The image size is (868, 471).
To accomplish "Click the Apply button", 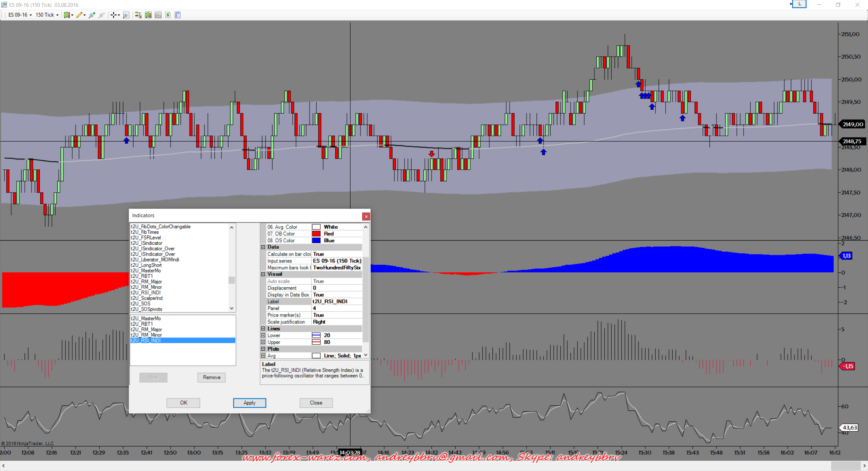I will (250, 403).
